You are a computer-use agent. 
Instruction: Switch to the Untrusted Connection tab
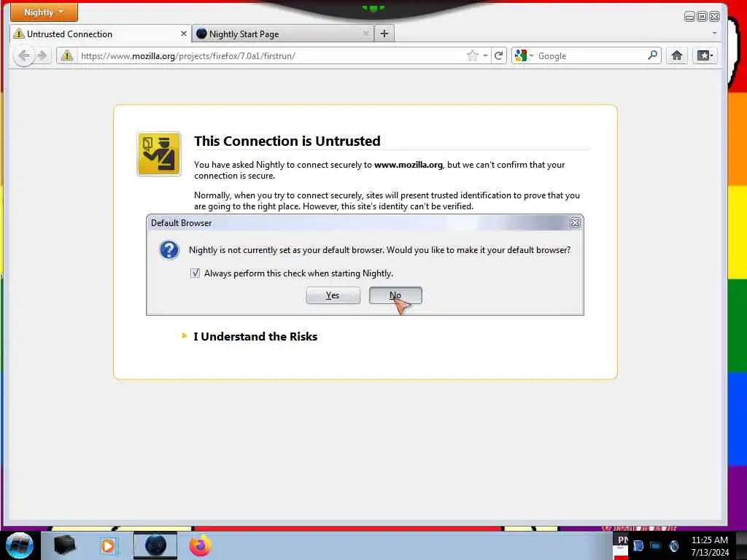100,34
